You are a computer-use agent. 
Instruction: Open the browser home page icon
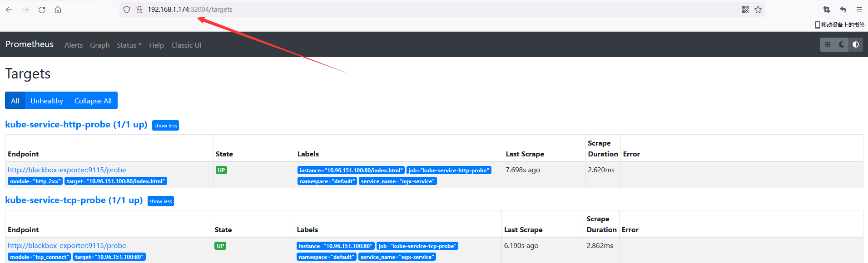pyautogui.click(x=58, y=10)
